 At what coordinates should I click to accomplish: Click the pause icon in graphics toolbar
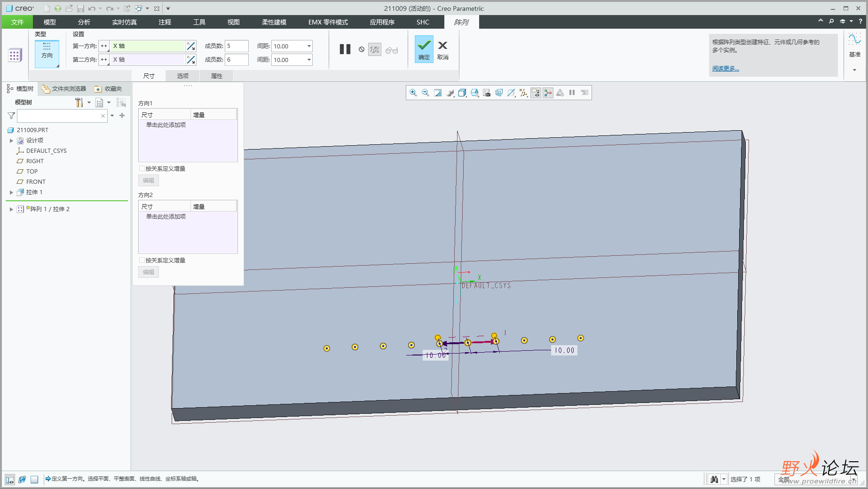point(572,93)
